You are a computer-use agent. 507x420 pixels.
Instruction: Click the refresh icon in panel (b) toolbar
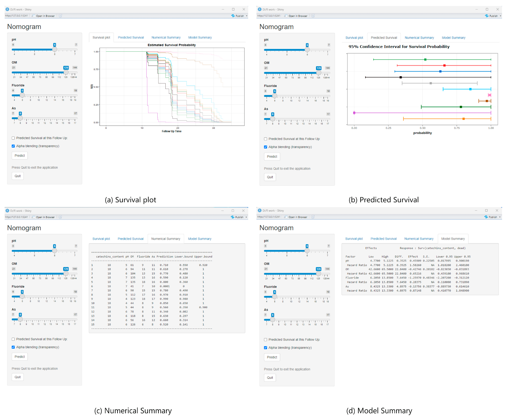(313, 16)
